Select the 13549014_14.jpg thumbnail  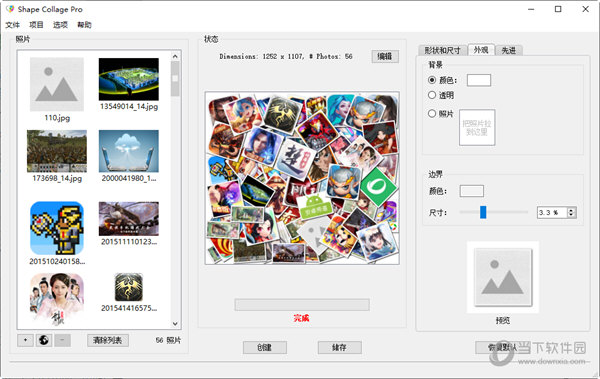(x=129, y=79)
